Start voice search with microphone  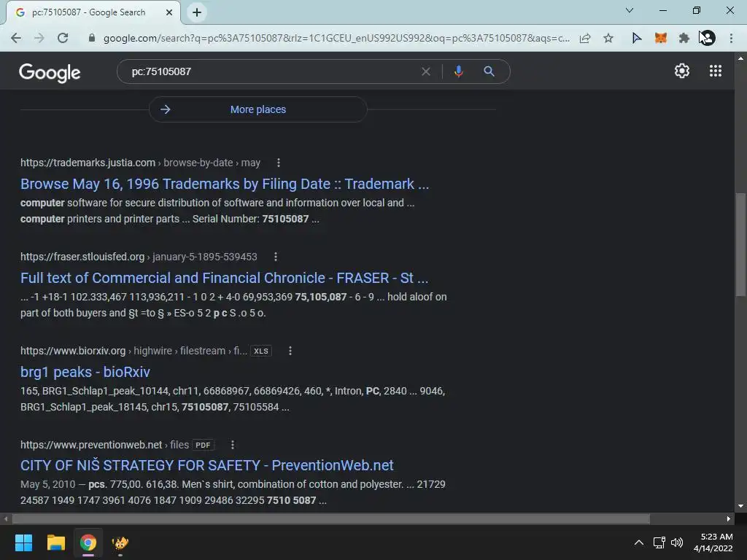pyautogui.click(x=458, y=71)
